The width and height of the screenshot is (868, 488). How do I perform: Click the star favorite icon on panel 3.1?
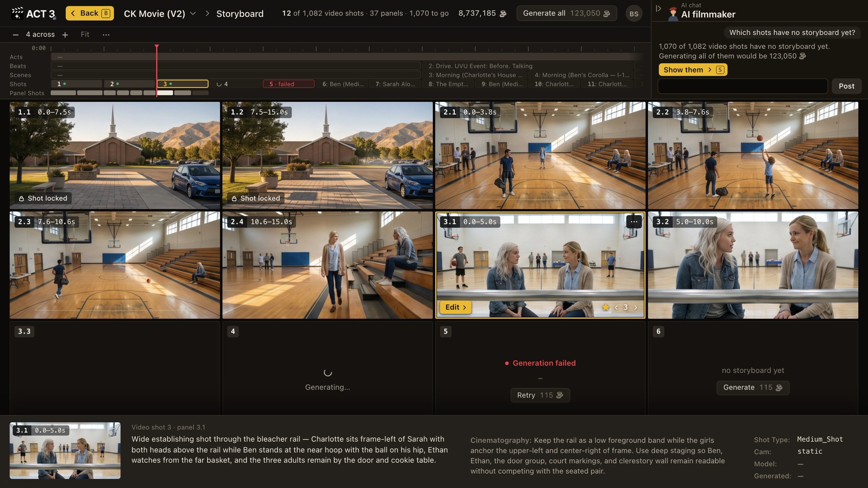[x=605, y=307]
